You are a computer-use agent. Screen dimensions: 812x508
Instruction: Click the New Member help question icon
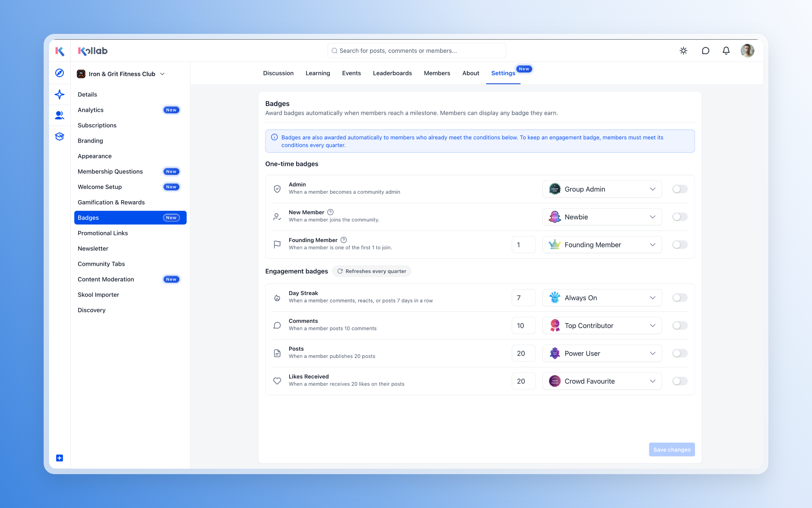331,212
